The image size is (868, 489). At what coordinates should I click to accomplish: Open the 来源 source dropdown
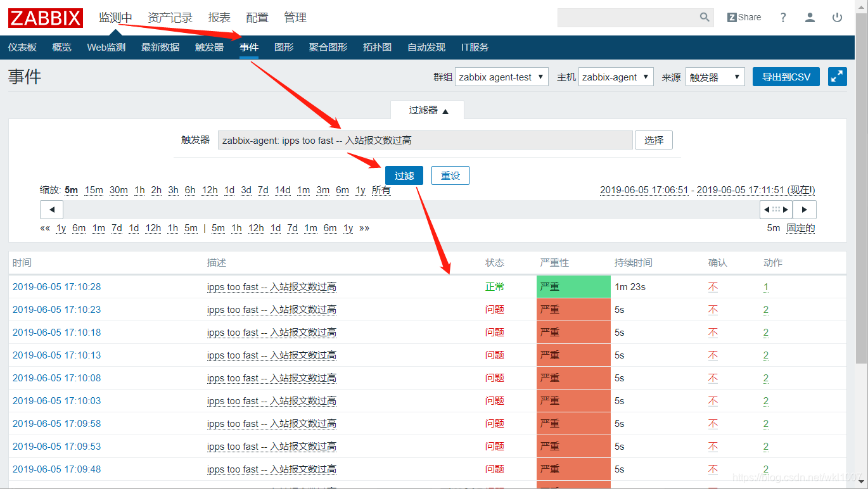(715, 77)
